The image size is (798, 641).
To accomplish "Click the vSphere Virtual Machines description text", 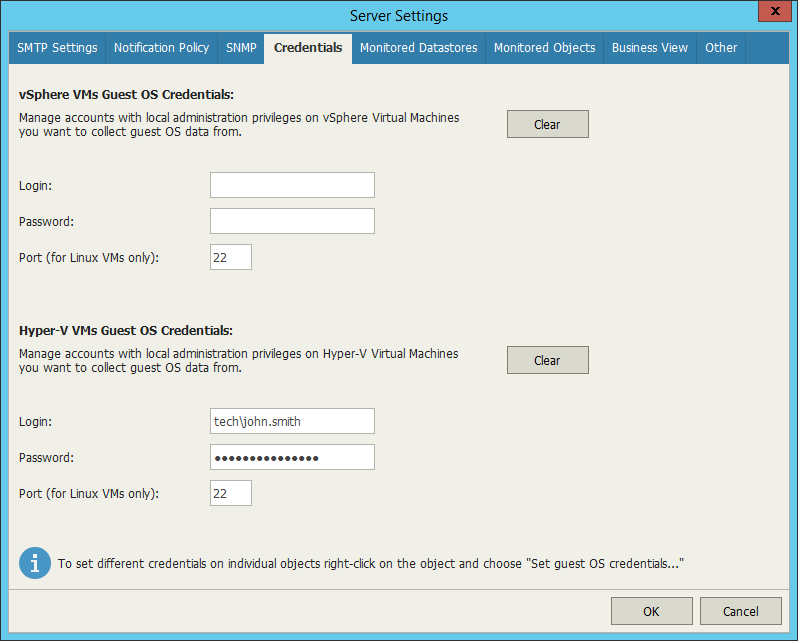I will (x=239, y=125).
